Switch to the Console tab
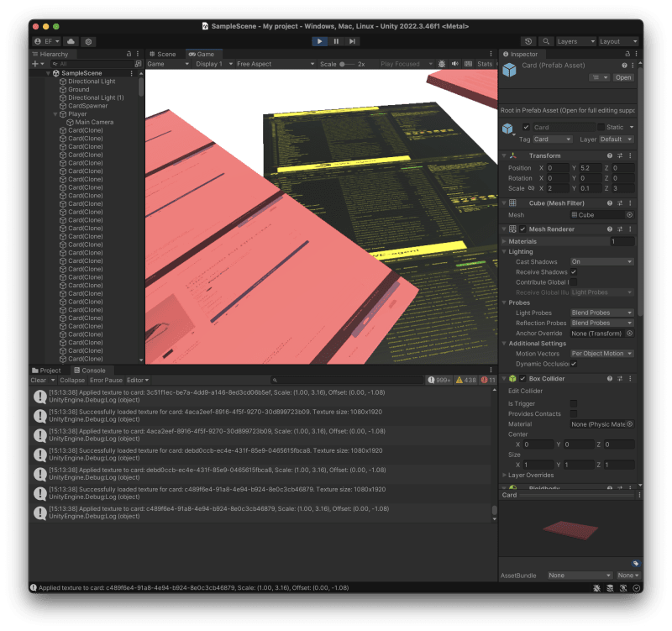This screenshot has height=631, width=672. 90,371
